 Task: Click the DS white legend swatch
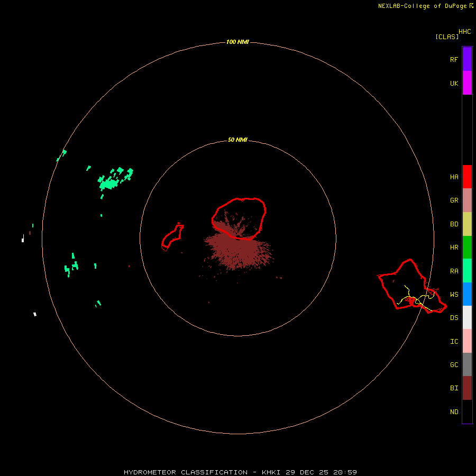click(467, 317)
